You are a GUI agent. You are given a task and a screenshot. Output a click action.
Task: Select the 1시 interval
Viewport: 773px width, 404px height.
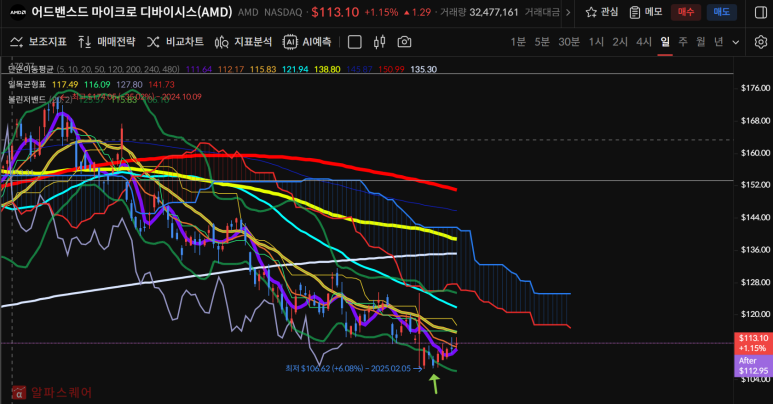[596, 42]
